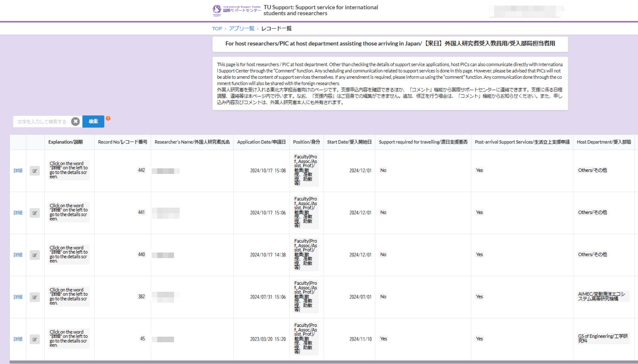Go to TOP in the breadcrumb

[x=217, y=29]
